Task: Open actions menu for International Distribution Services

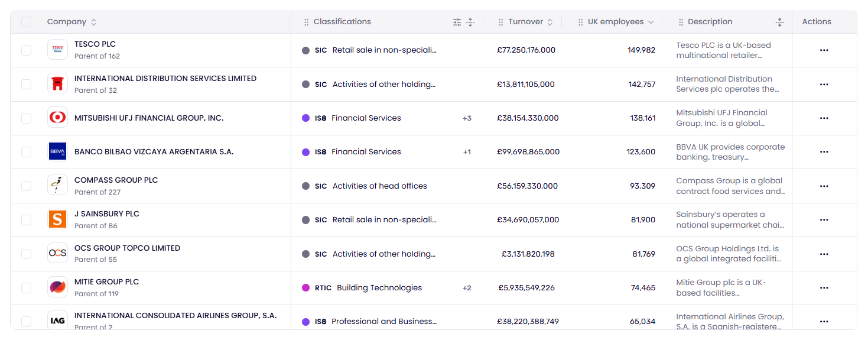Action: 824,85
